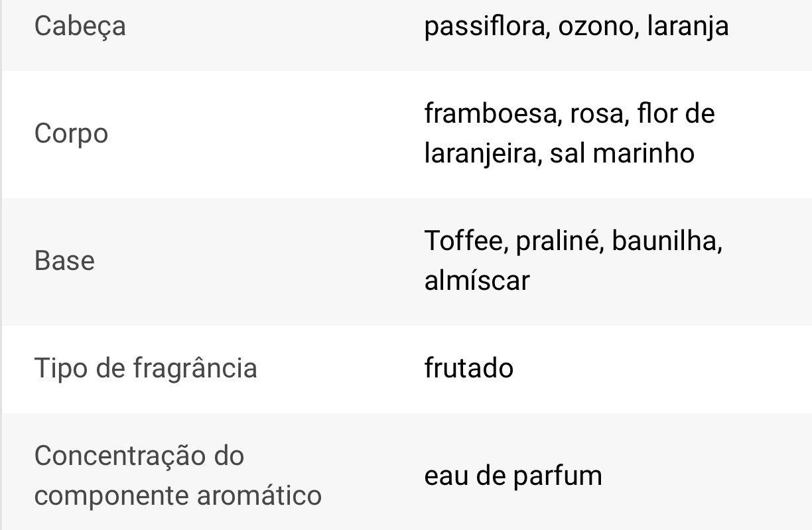Click the "baunilha" base note

pos(665,240)
